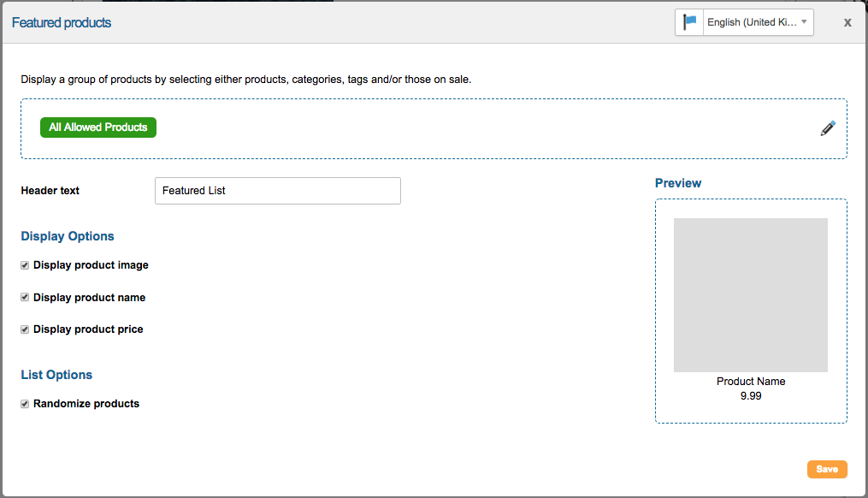The image size is (868, 498).
Task: Uncheck Display product image checkbox
Action: click(x=26, y=265)
